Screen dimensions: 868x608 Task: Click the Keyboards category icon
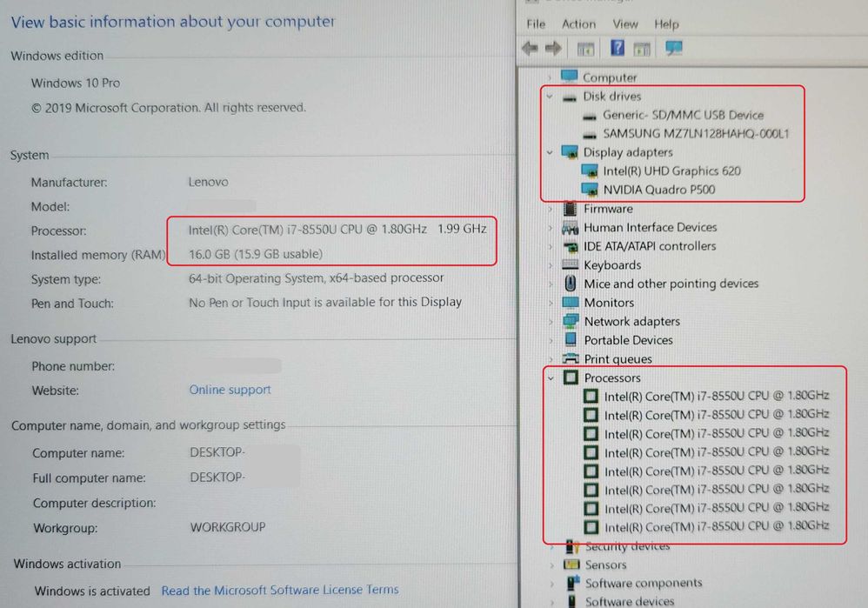571,264
